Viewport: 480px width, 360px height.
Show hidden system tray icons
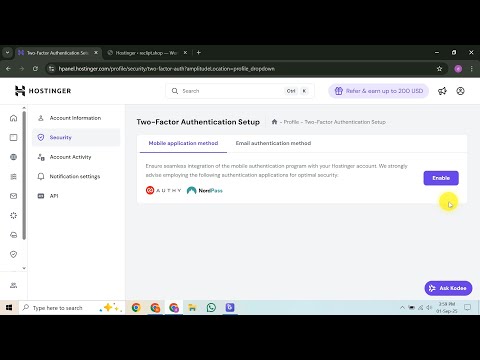click(402, 307)
